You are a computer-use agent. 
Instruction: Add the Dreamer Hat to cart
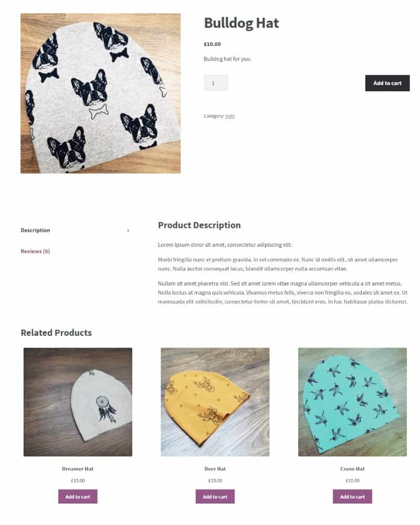click(78, 497)
